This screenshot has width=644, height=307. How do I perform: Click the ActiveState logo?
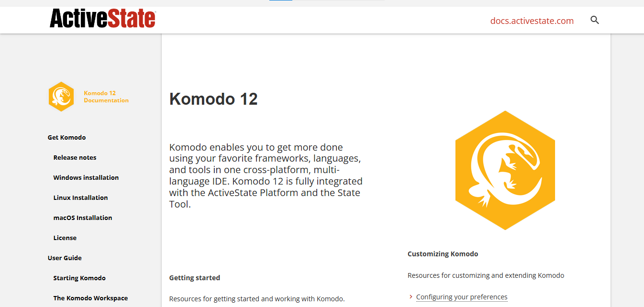point(101,19)
